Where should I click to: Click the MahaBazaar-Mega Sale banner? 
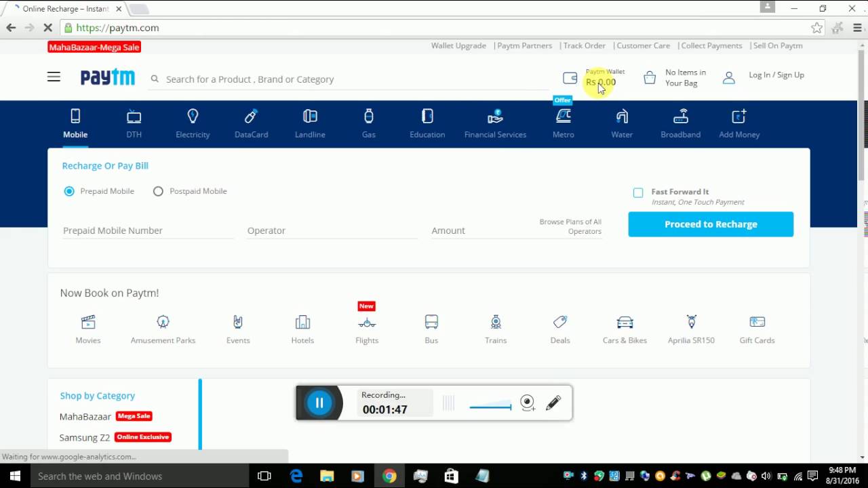click(94, 47)
